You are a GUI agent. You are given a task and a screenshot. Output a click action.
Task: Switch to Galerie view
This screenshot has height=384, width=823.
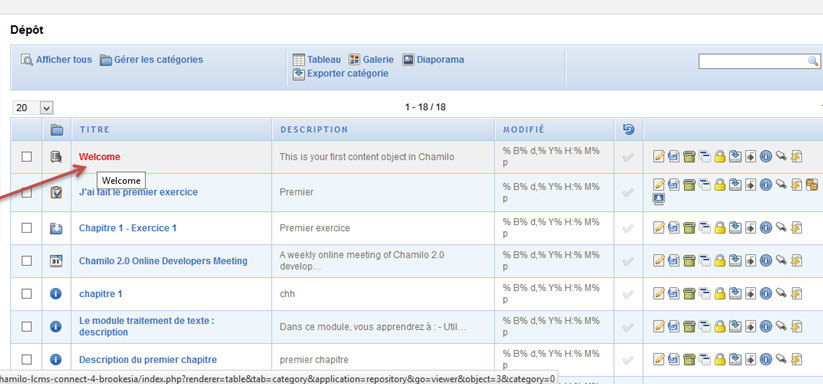[371, 60]
